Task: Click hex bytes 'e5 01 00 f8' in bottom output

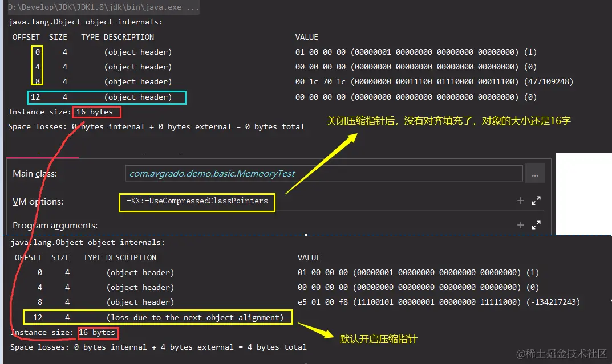Action: [x=323, y=302]
